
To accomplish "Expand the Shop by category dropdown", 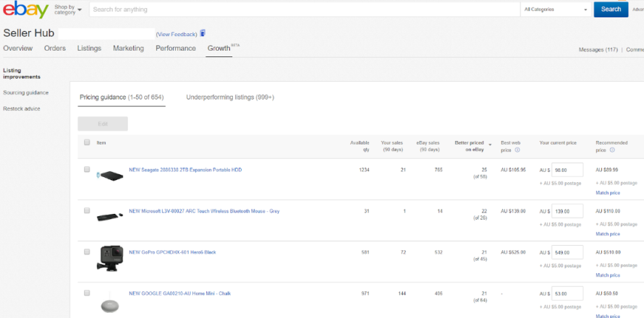I will coord(68,9).
